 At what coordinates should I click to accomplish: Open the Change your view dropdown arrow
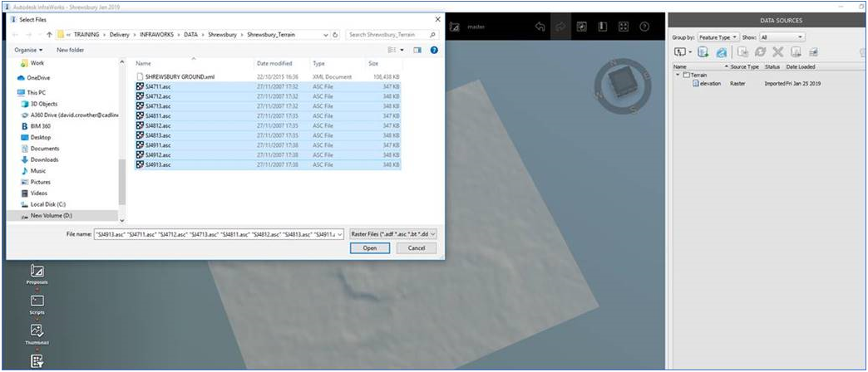tap(402, 50)
